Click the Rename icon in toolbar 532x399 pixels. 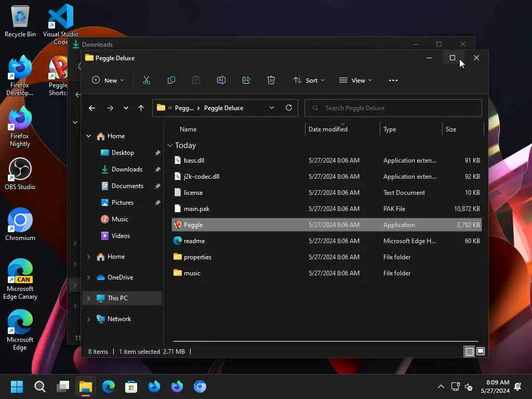pyautogui.click(x=221, y=81)
